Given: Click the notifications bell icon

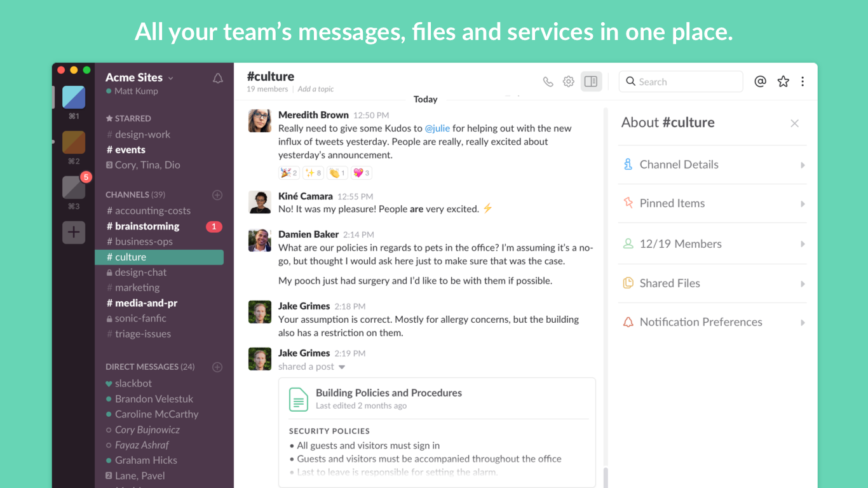Looking at the screenshot, I should 218,78.
